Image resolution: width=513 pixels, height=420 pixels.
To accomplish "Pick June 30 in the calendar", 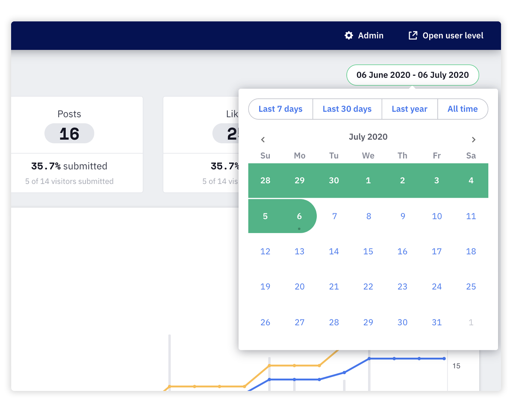I will tap(334, 180).
